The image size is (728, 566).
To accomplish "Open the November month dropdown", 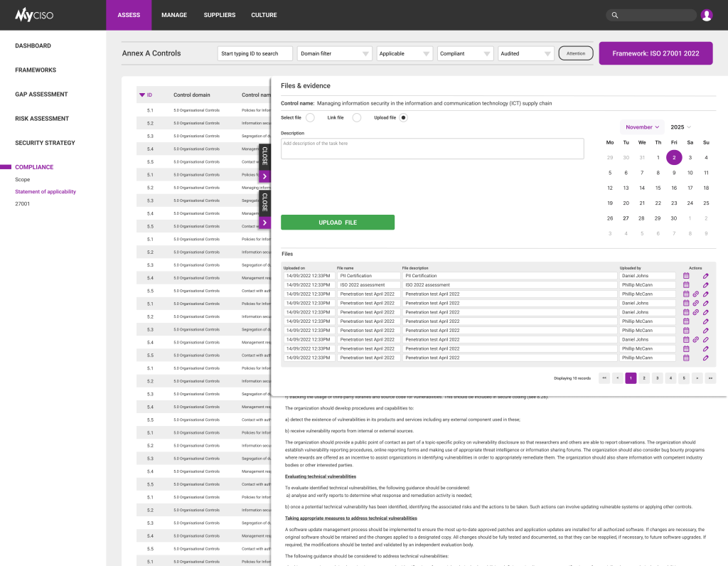I will 641,127.
